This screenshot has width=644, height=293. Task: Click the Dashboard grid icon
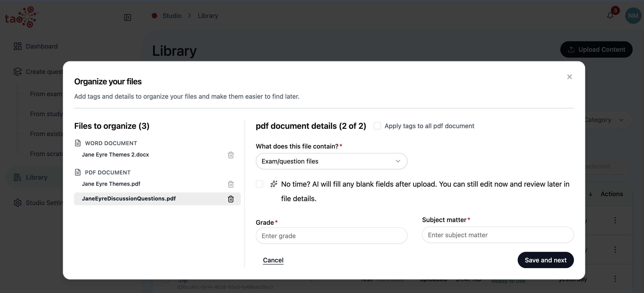17,46
